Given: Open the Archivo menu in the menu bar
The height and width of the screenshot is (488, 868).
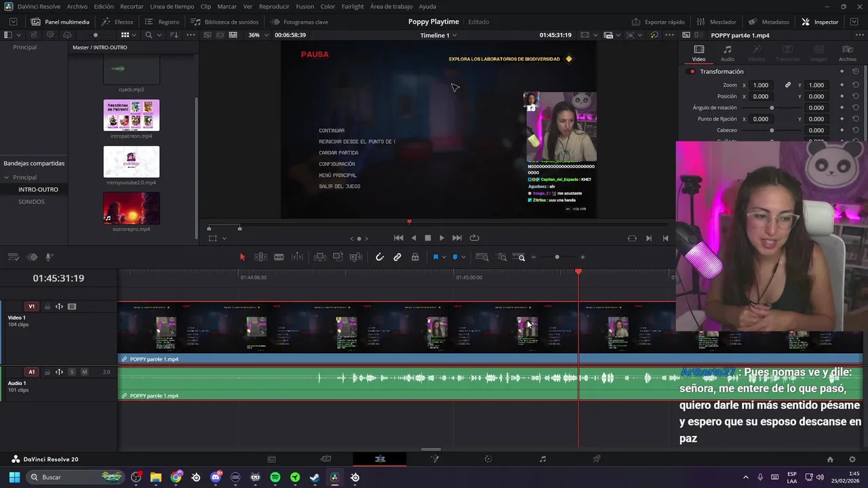Looking at the screenshot, I should pyautogui.click(x=77, y=6).
